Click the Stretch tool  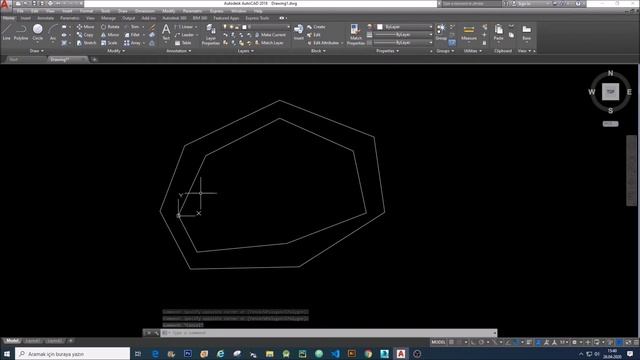click(86, 43)
